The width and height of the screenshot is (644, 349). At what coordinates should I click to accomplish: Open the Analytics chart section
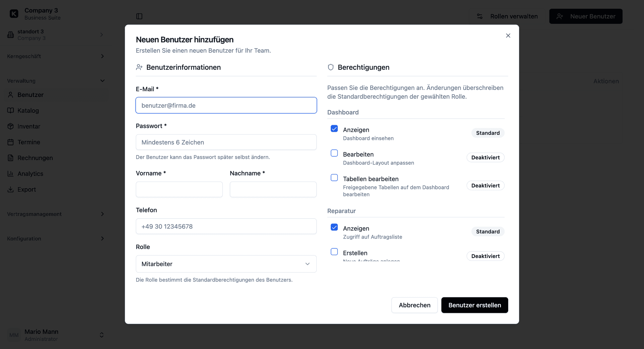[11, 173]
